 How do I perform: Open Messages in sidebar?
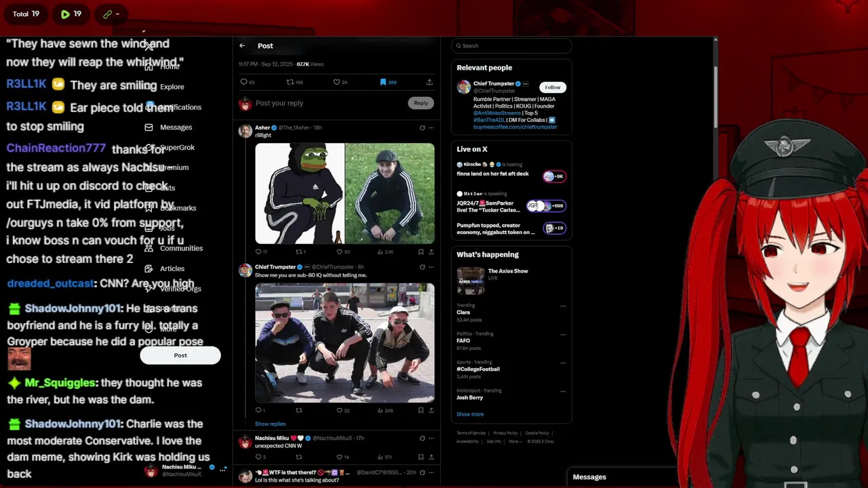(x=168, y=127)
